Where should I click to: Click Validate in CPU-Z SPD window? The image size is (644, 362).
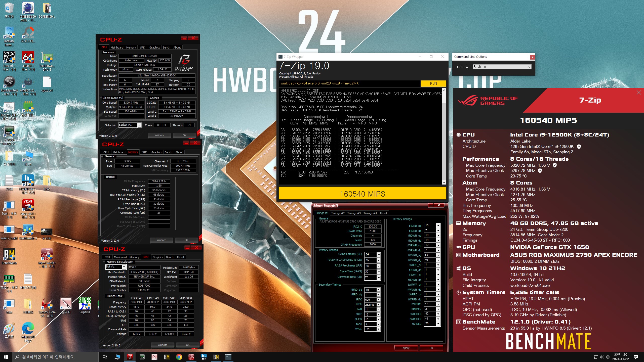tap(163, 345)
